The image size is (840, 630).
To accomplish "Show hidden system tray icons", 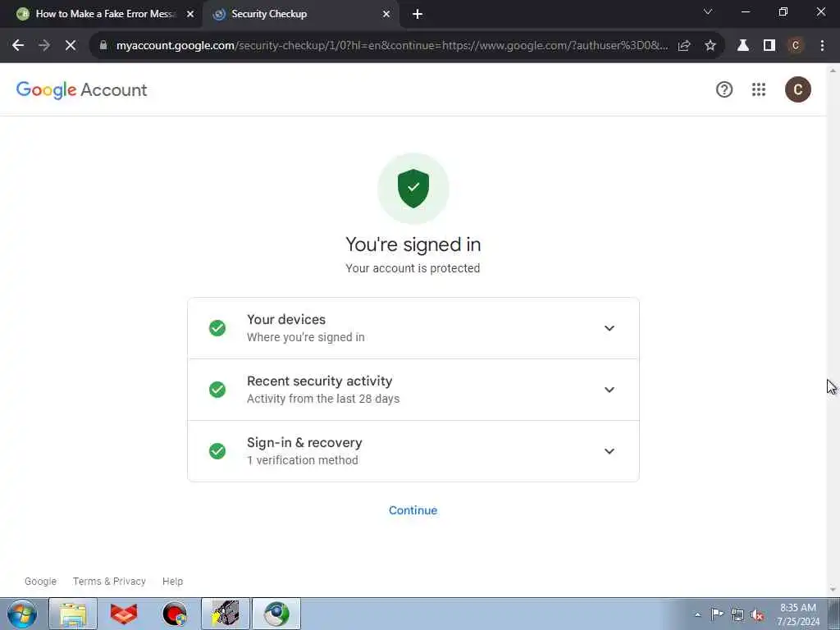I will (x=697, y=614).
